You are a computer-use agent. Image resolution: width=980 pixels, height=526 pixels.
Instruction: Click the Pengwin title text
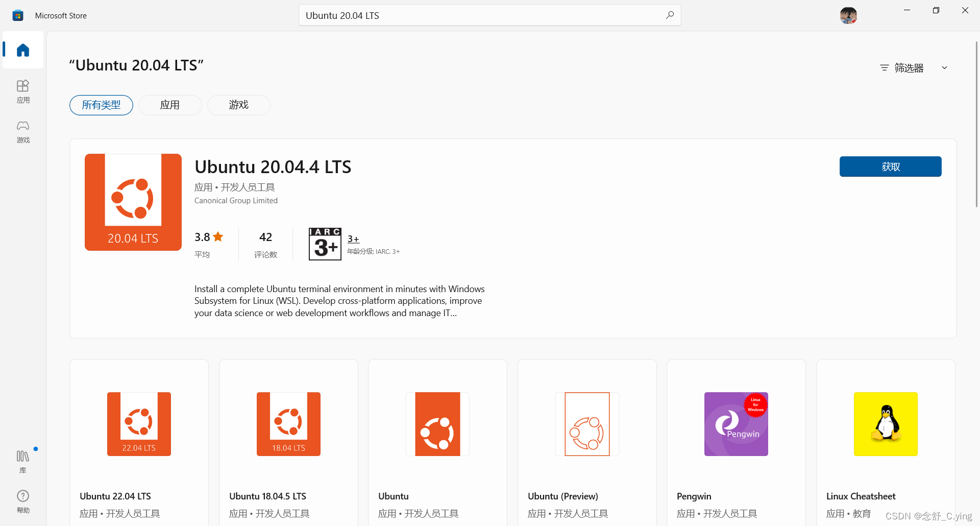[694, 496]
